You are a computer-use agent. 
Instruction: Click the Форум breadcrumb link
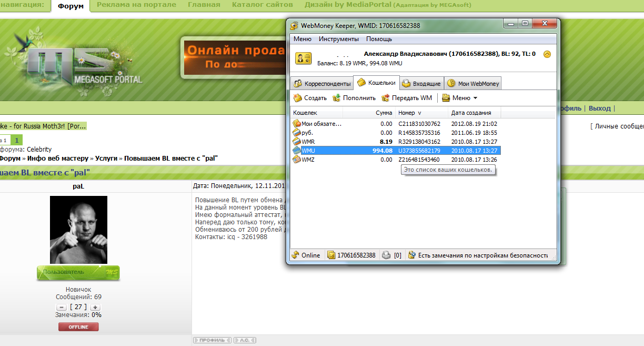click(11, 158)
